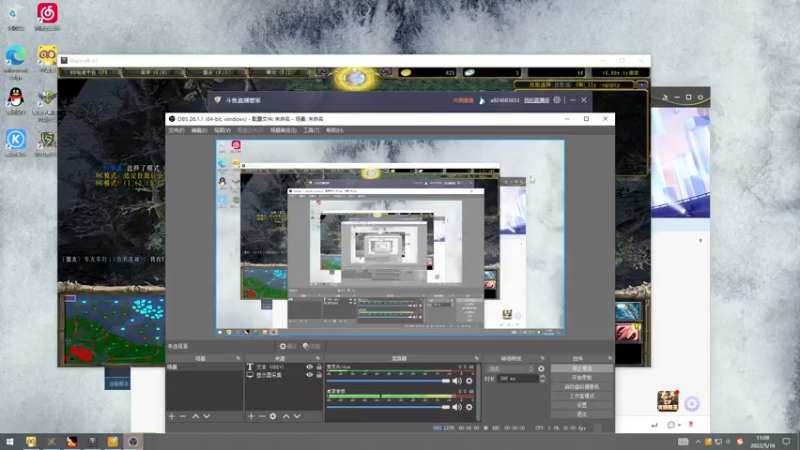Click the Properties button in the source toolbar
The width and height of the screenshot is (800, 450).
coord(288,346)
